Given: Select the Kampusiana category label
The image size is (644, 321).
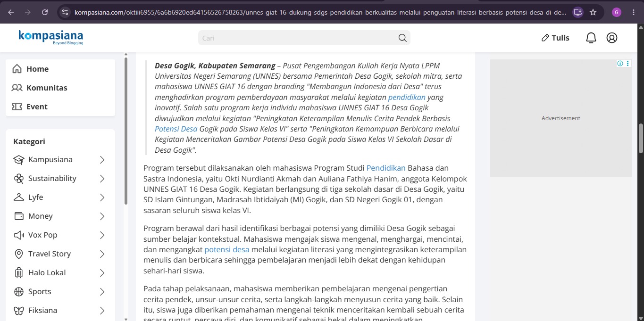Looking at the screenshot, I should [x=50, y=160].
